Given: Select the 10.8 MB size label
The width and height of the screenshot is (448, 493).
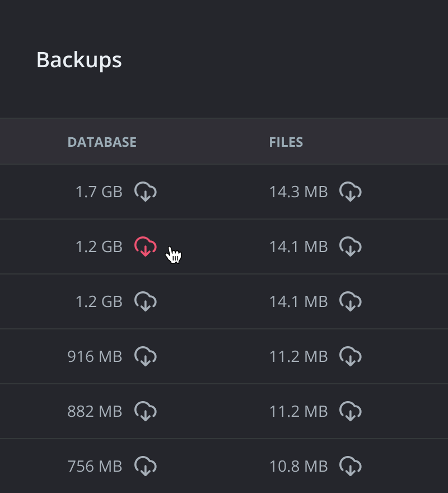Looking at the screenshot, I should click(x=298, y=466).
